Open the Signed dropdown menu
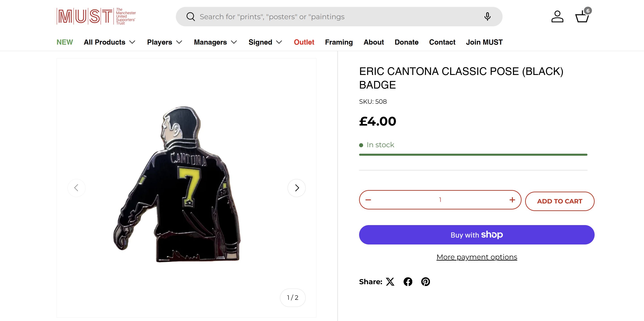Viewport: 644px width, 321px height. pyautogui.click(x=265, y=42)
